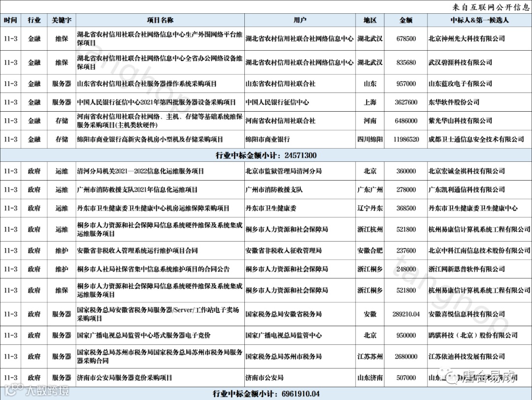The image size is (532, 400).
Task: Click the amount 957000
Action: [x=406, y=83]
